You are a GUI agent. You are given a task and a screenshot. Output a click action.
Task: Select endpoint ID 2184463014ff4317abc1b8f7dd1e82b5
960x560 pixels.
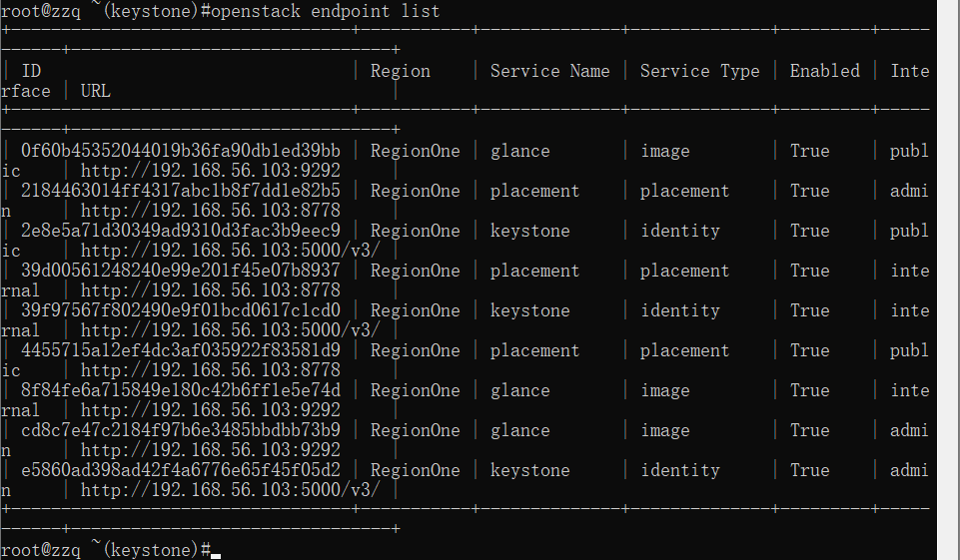[181, 191]
